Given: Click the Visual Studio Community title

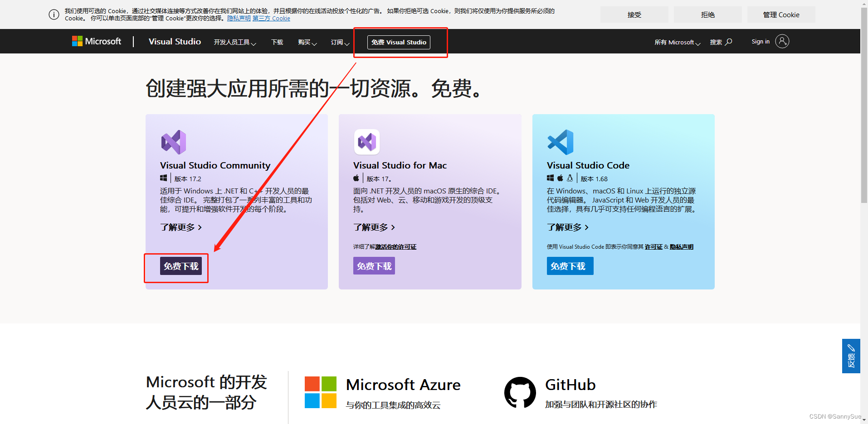Looking at the screenshot, I should point(215,165).
